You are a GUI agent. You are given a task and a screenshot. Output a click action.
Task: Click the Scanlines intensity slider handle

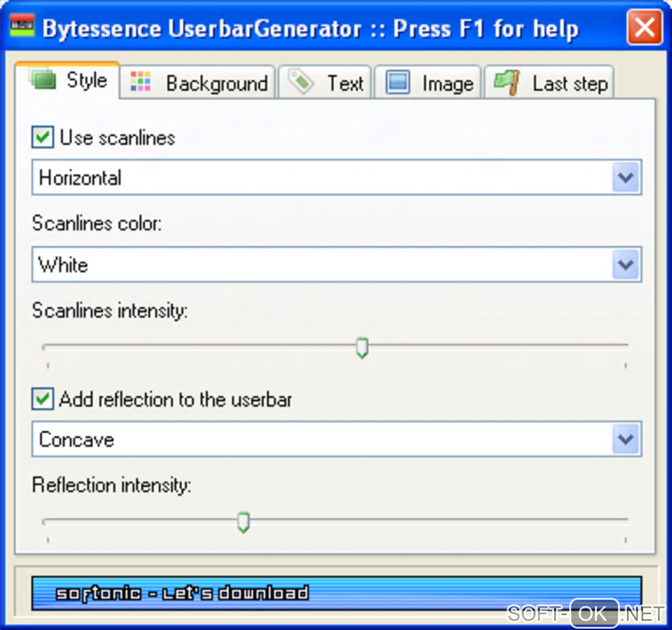(362, 347)
